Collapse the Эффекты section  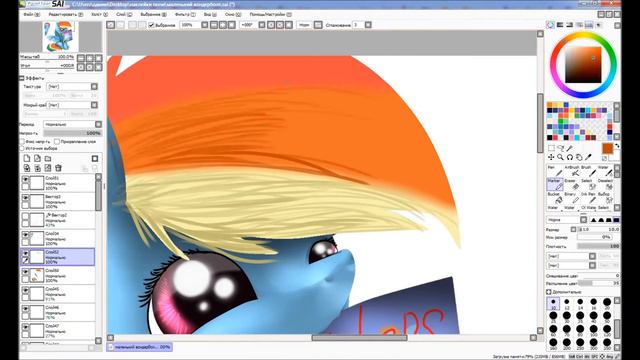pyautogui.click(x=22, y=78)
